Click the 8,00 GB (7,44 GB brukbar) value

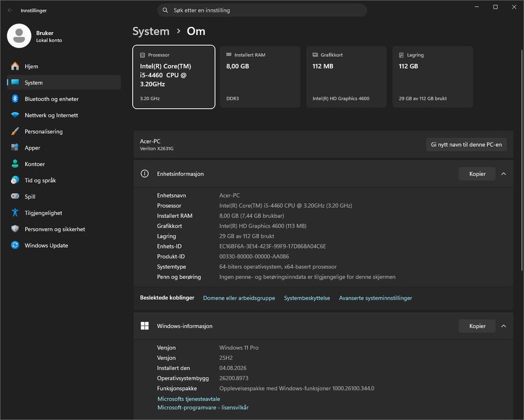252,215
